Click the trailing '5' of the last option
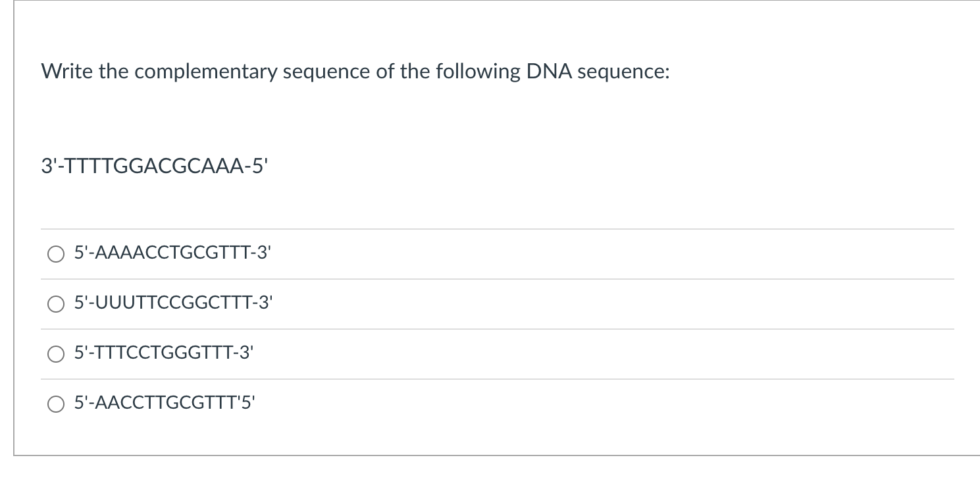This screenshot has height=493, width=980. click(x=246, y=403)
